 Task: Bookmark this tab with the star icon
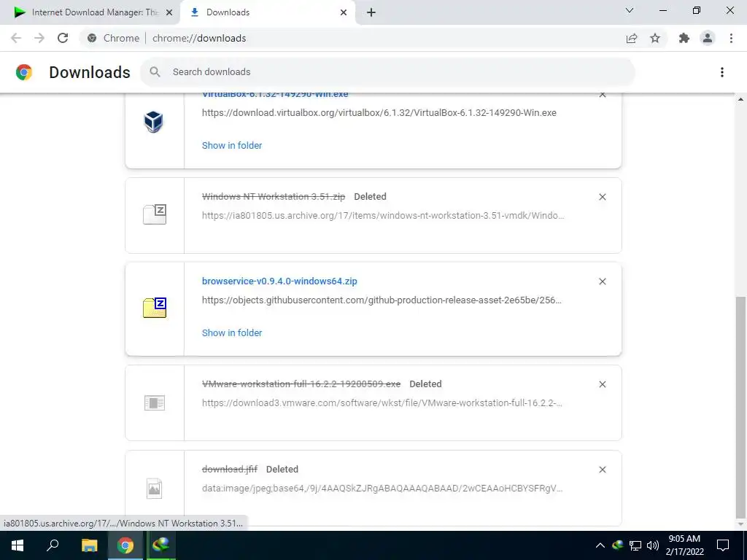pos(655,38)
